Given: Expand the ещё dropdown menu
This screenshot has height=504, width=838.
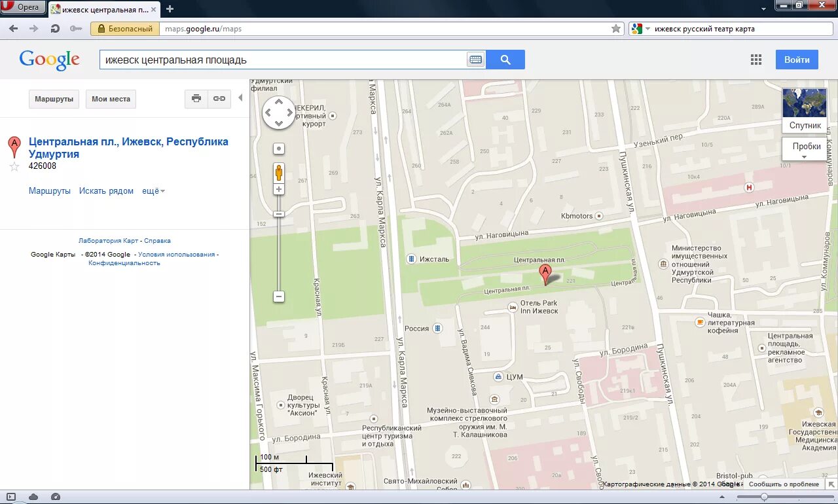Looking at the screenshot, I should tap(154, 191).
